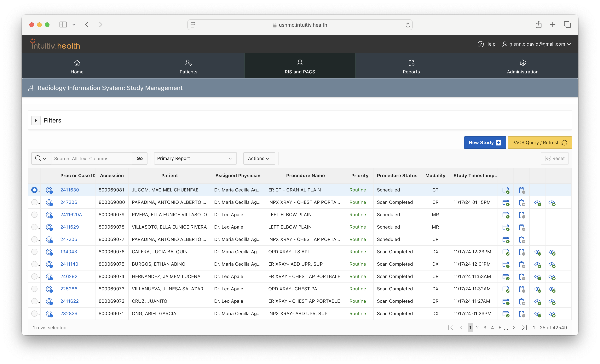Select the radio button for PARADINA 800069080 row
600x364 pixels.
point(34,202)
